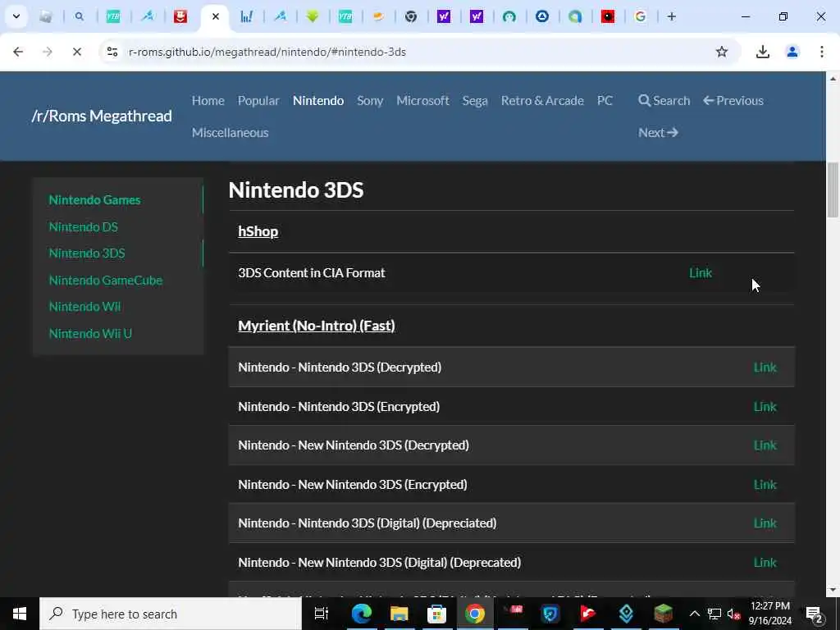
Task: Jump to Nintendo Games in the sidebar
Action: pyautogui.click(x=95, y=200)
